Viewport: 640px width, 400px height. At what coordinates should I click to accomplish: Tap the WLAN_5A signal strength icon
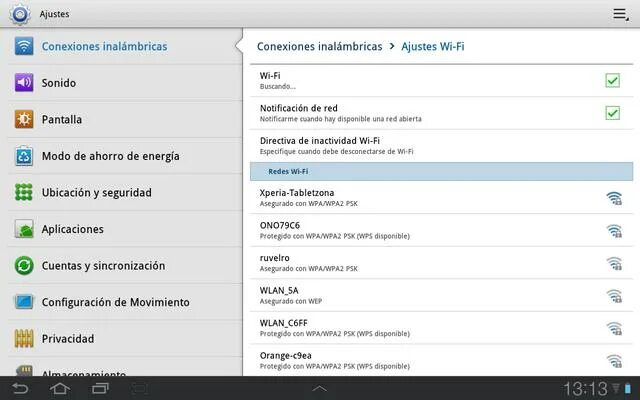pos(614,296)
